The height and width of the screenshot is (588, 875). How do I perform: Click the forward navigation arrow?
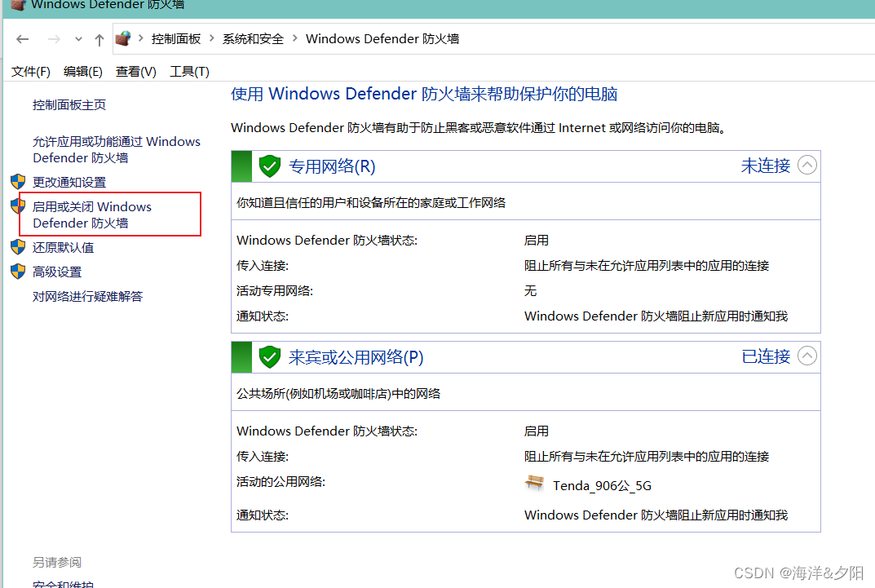click(x=54, y=39)
